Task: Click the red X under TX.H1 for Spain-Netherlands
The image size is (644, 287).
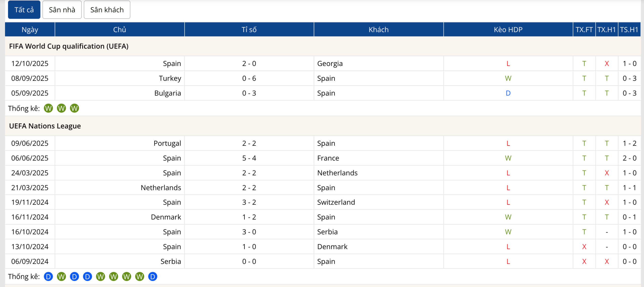Action: pos(607,173)
